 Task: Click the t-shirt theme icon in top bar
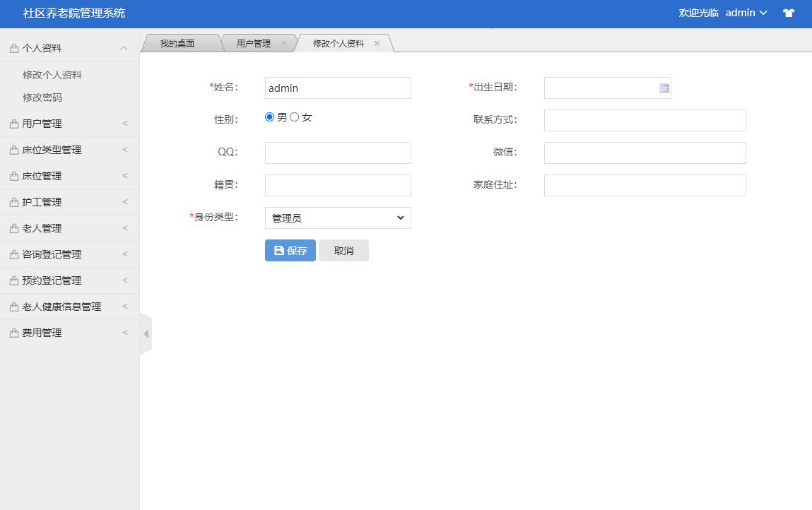click(x=788, y=13)
